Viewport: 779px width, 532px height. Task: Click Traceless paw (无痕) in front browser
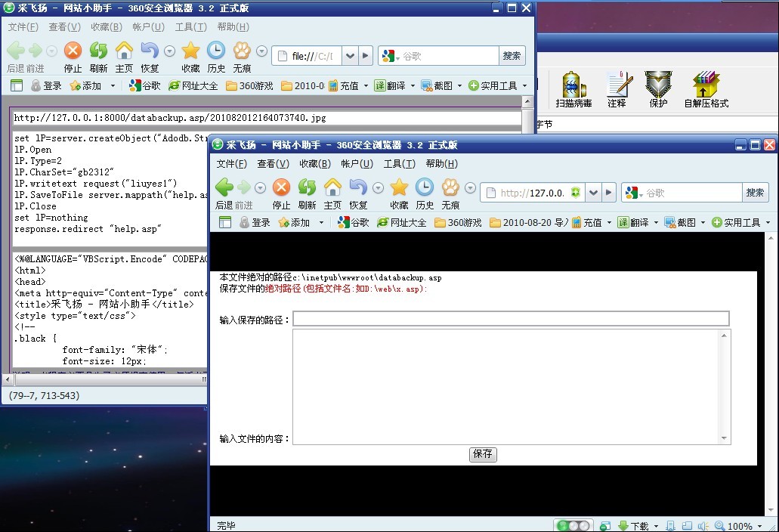tap(450, 187)
